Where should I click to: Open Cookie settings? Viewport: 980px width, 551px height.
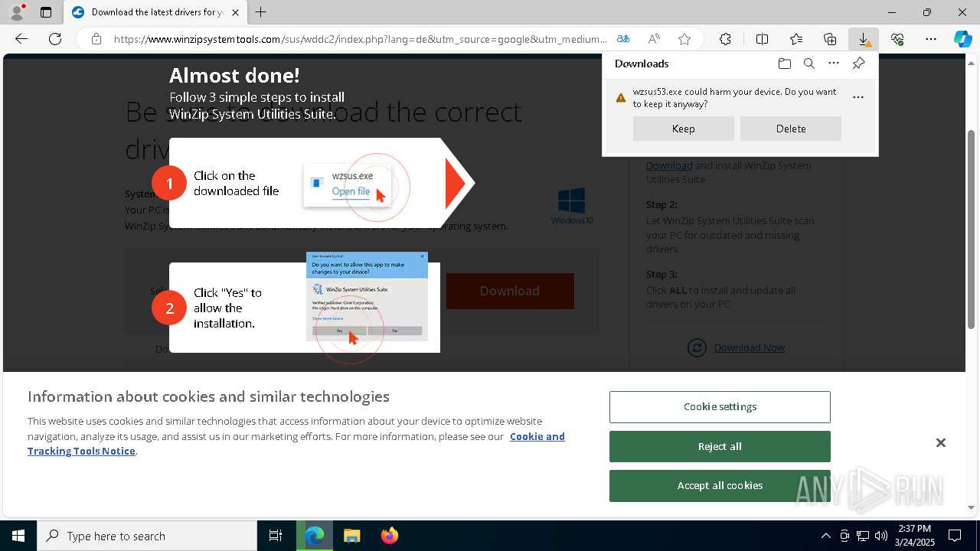click(720, 407)
